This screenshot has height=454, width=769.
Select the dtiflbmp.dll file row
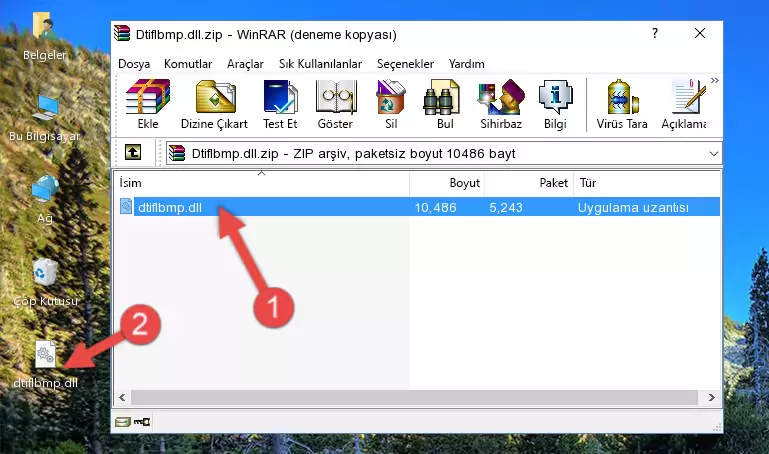click(x=419, y=207)
